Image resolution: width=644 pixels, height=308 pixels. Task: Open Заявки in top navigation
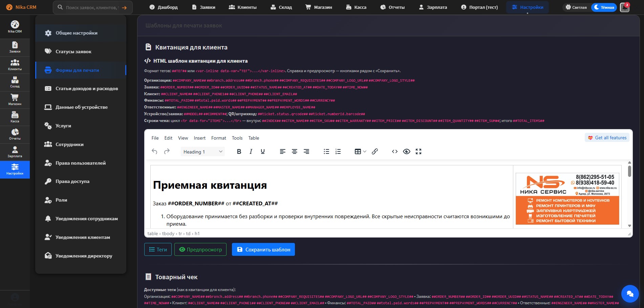[203, 7]
